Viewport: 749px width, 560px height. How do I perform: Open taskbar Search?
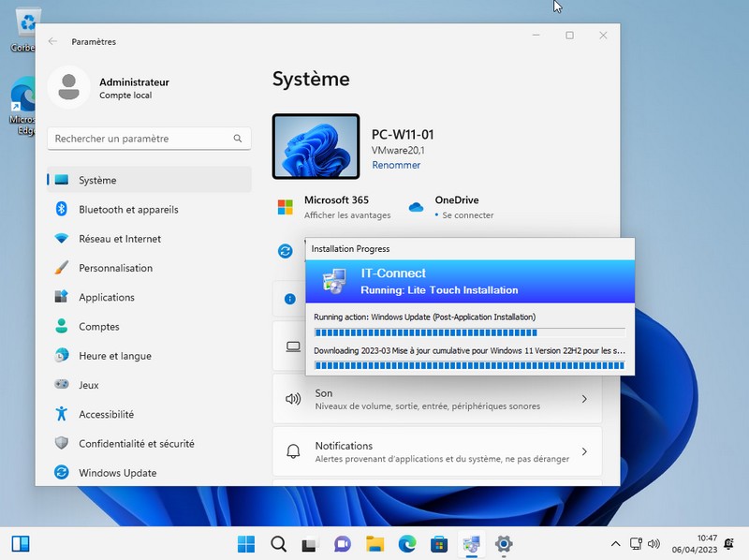point(278,544)
